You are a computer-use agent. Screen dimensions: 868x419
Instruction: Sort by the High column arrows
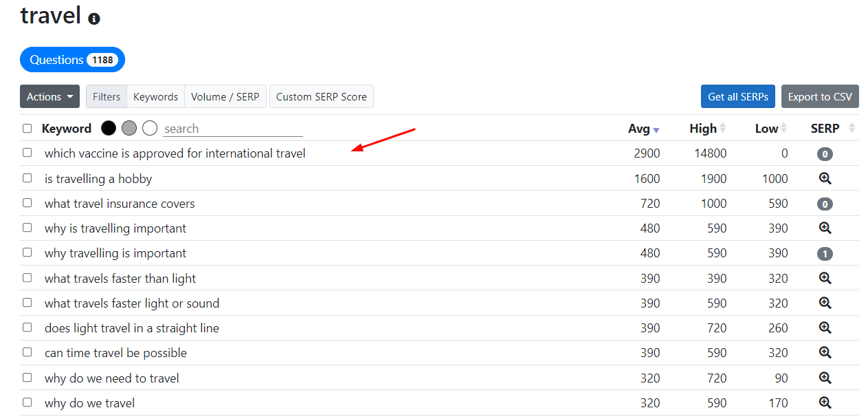click(722, 129)
